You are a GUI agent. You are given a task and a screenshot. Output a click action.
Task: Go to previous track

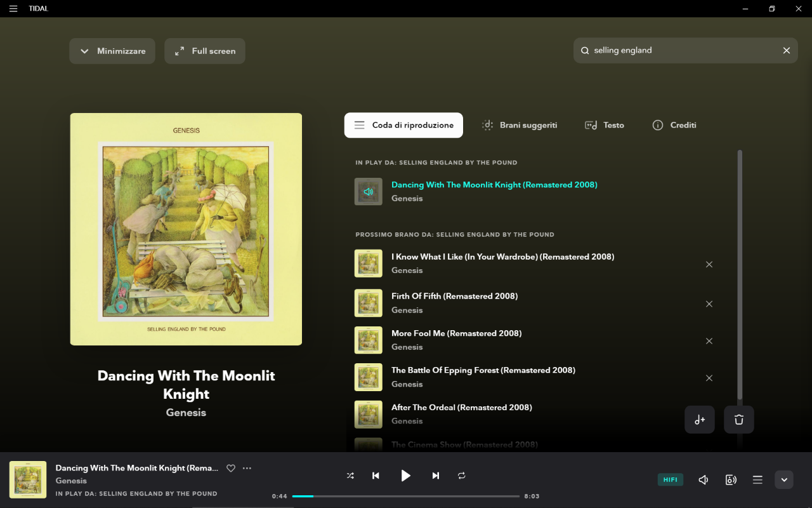[376, 476]
